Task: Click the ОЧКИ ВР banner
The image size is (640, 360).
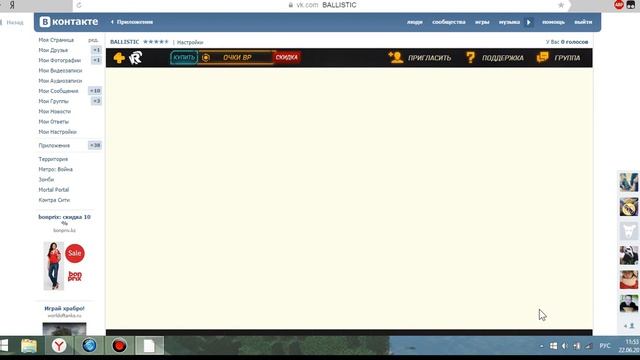Action: [x=236, y=58]
